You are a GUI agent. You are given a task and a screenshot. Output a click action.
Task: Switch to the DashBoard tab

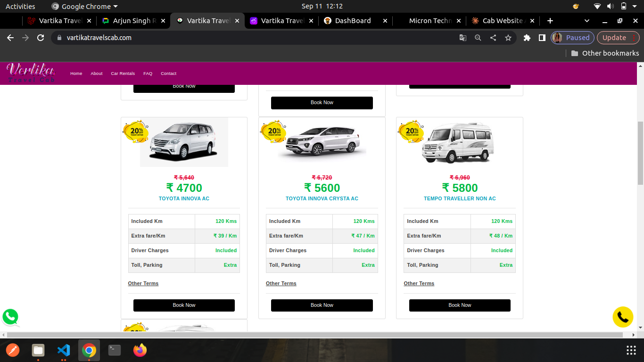[353, 21]
